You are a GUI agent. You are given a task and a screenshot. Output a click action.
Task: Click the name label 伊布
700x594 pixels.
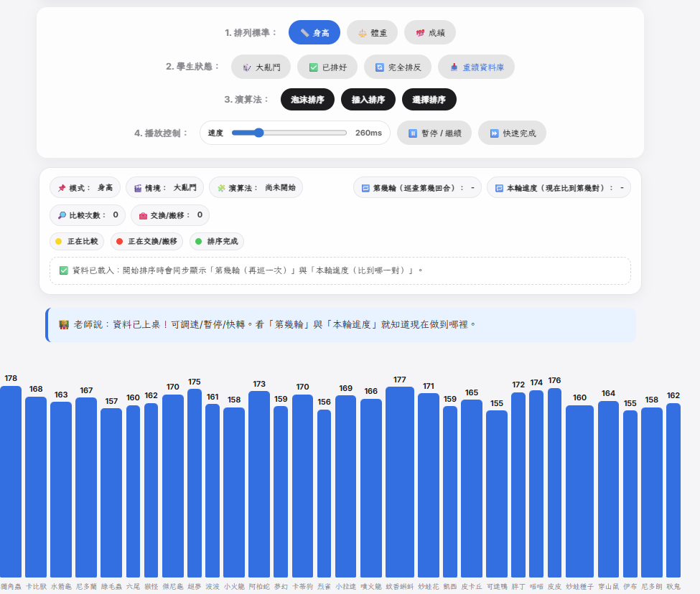click(630, 586)
